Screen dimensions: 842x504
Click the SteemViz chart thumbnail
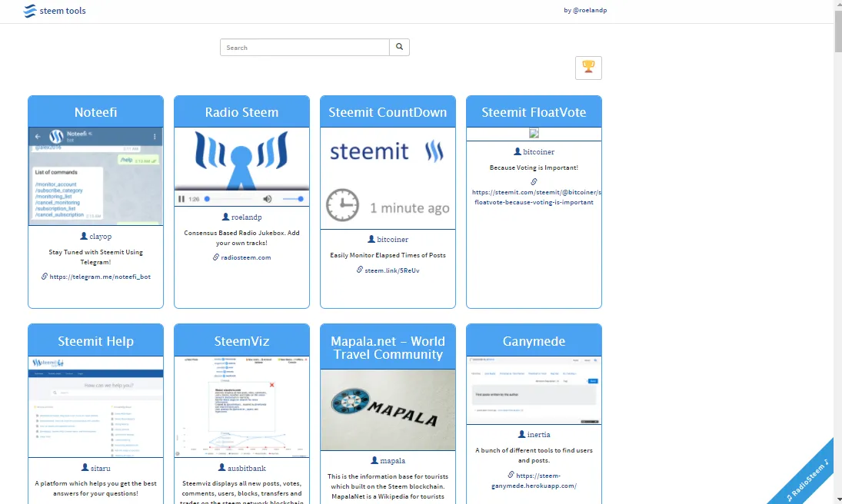pyautogui.click(x=241, y=407)
